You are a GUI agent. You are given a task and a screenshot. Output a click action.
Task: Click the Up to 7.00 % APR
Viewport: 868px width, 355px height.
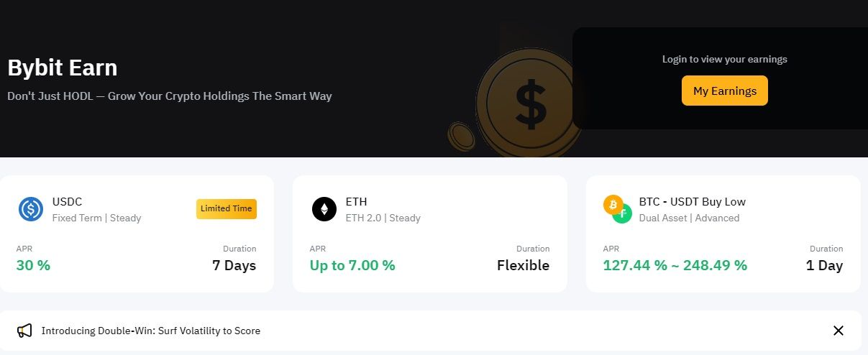pos(352,265)
